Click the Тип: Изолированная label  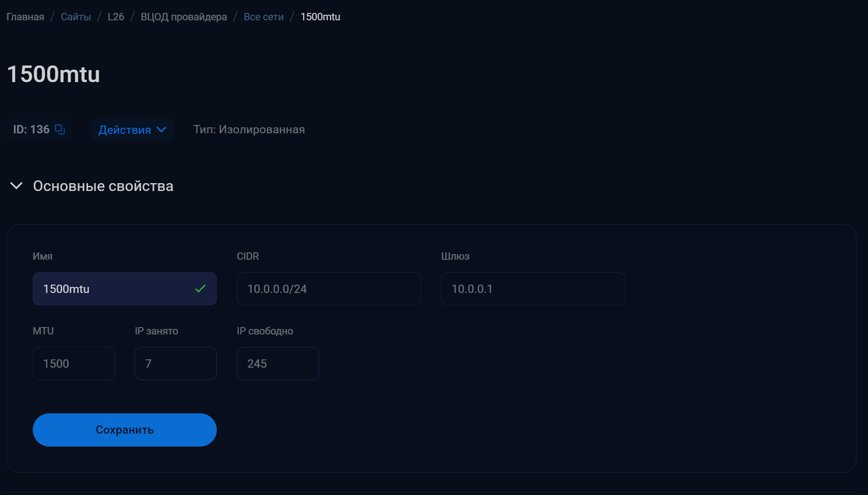coord(249,130)
